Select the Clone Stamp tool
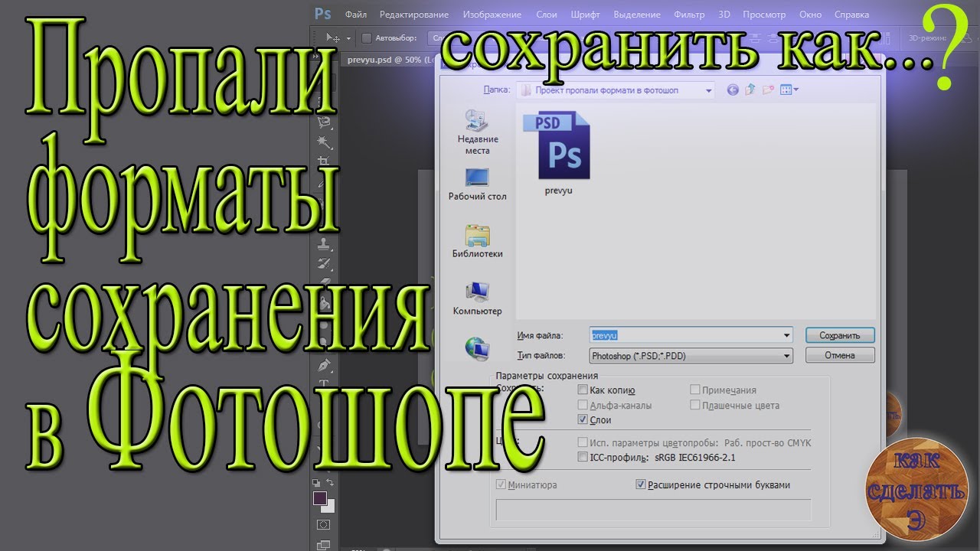 pyautogui.click(x=323, y=244)
